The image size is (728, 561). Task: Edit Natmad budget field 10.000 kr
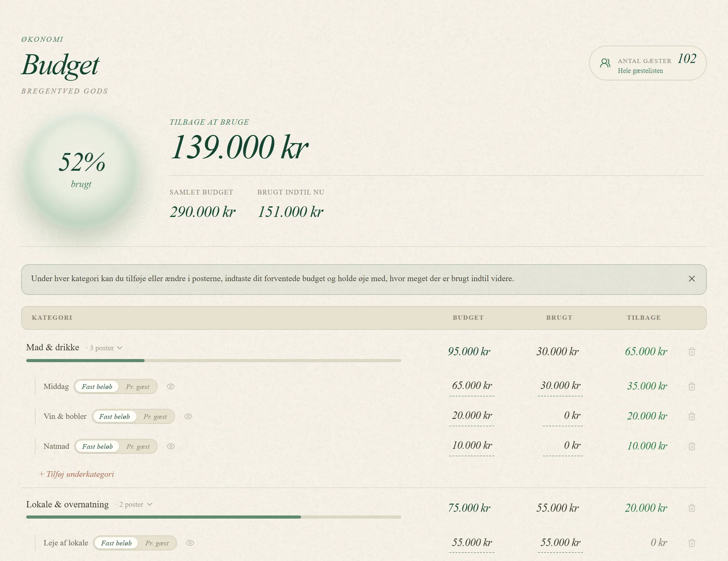pos(471,446)
